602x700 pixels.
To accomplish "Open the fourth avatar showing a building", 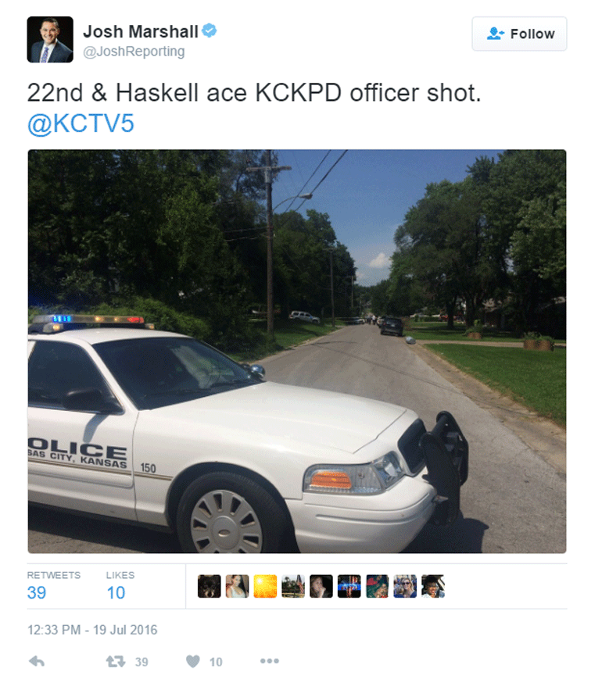I will 293,586.
